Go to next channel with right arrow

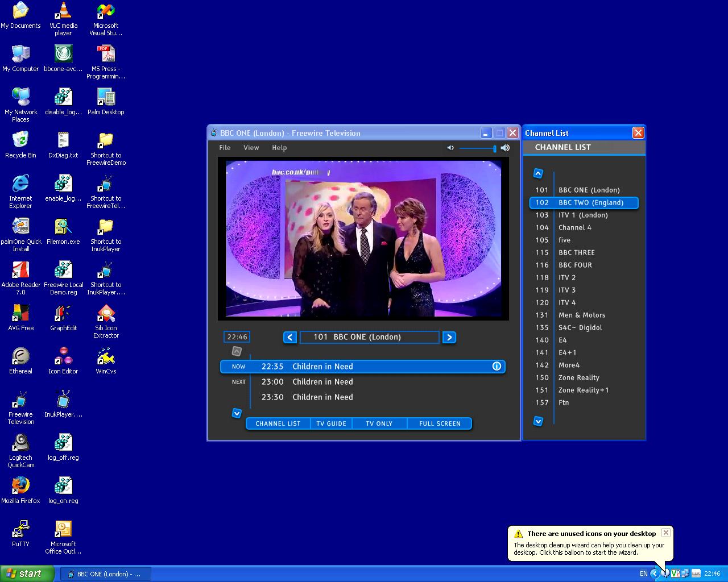[449, 337]
